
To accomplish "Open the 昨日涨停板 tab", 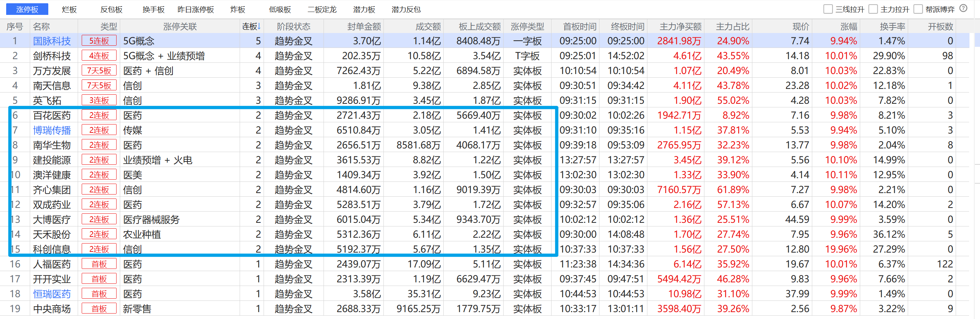I will click(x=196, y=9).
